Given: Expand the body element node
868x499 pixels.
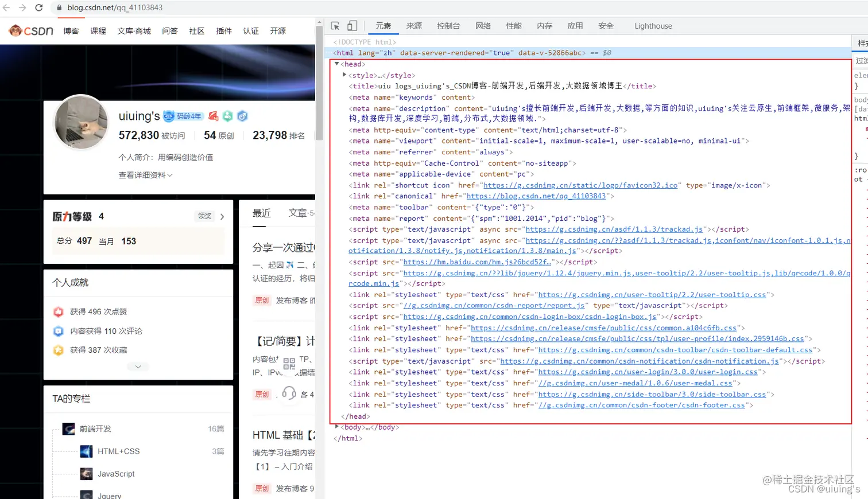Looking at the screenshot, I should click(x=336, y=427).
